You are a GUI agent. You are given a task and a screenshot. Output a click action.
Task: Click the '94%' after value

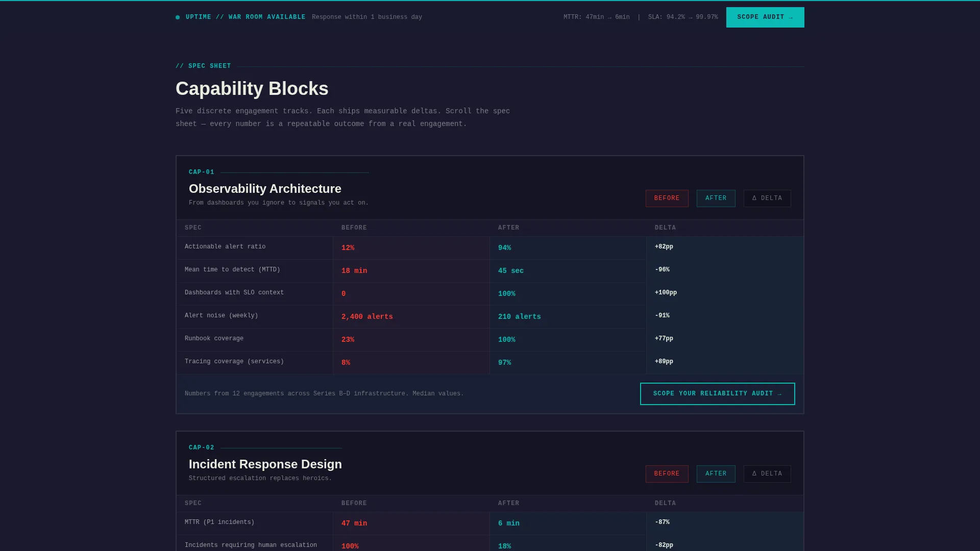click(x=504, y=248)
